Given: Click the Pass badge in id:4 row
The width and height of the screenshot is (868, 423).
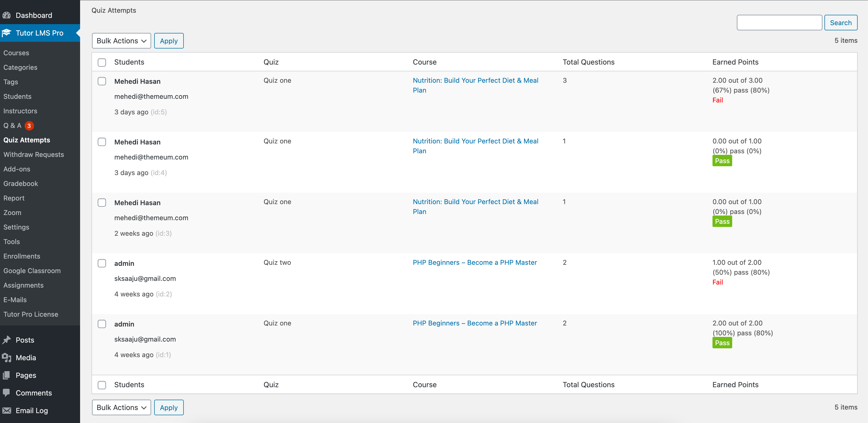Looking at the screenshot, I should tap(722, 161).
